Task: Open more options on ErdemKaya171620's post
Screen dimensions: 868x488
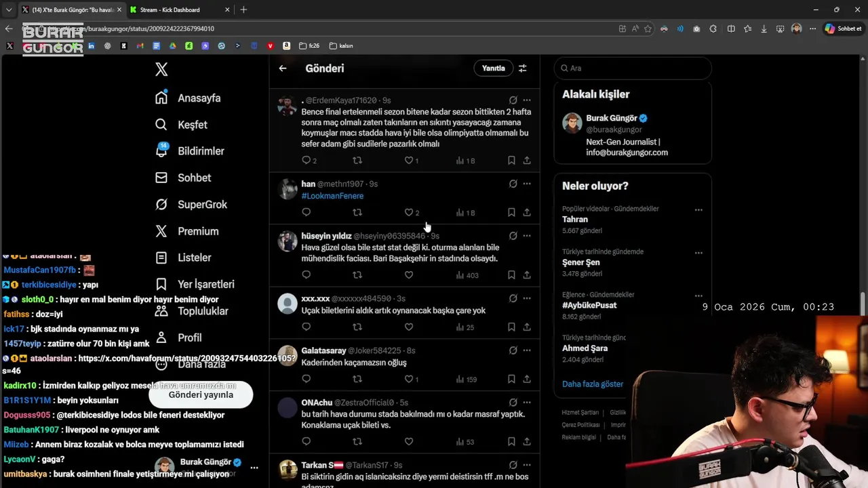Action: (527, 100)
